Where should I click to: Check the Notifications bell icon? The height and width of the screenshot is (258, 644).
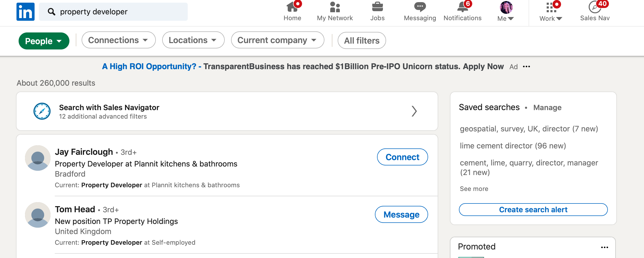pos(463,7)
